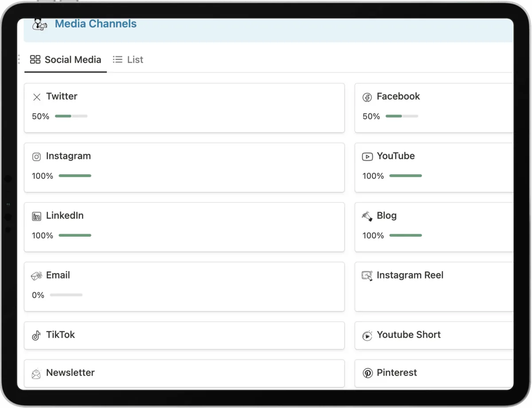The image size is (532, 408).
Task: Click the Instagram Reel icon
Action: click(x=367, y=276)
